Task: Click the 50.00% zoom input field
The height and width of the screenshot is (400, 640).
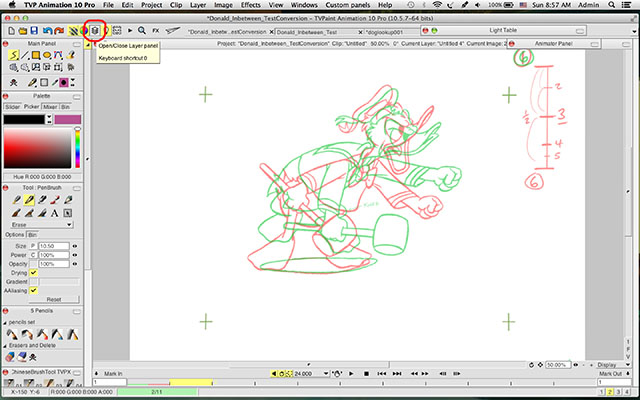Action: [x=559, y=365]
